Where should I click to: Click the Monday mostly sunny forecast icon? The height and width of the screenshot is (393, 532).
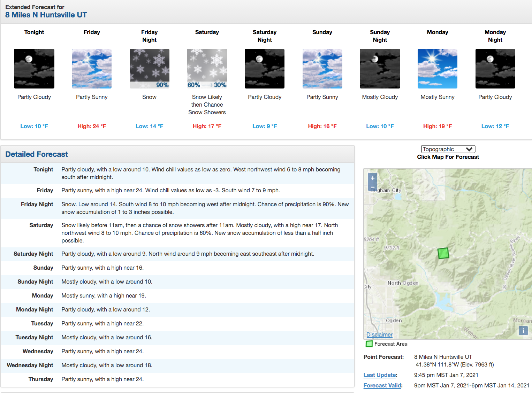pos(438,69)
